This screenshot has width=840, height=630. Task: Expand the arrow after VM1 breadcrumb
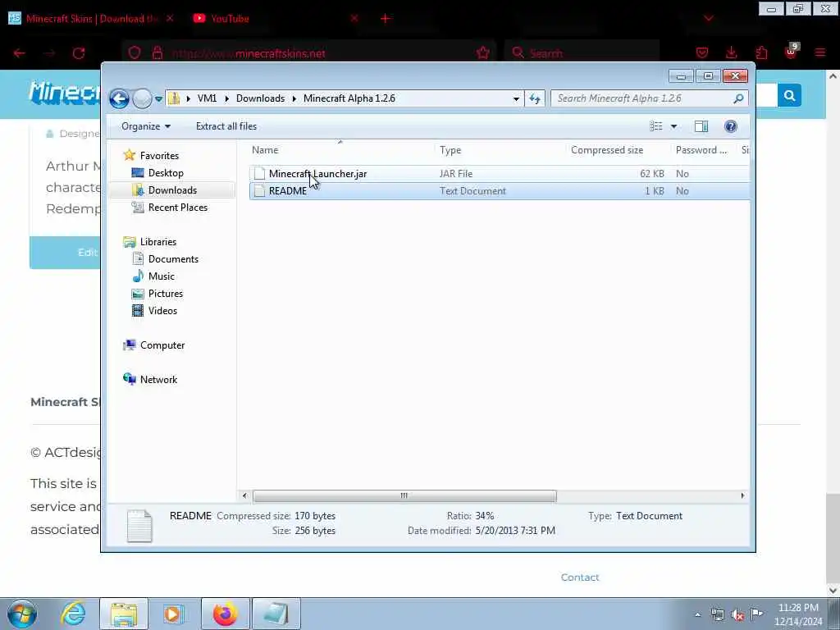[x=226, y=98]
